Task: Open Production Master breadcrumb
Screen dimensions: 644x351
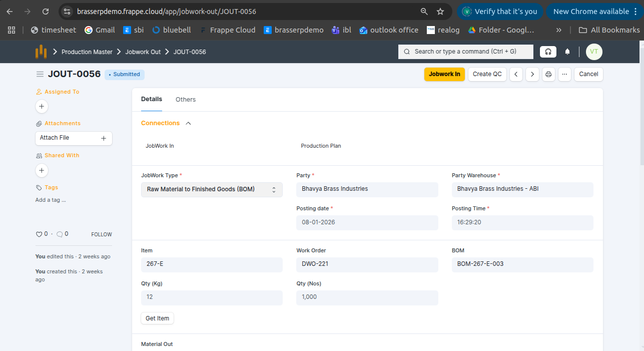Action: pyautogui.click(x=87, y=52)
